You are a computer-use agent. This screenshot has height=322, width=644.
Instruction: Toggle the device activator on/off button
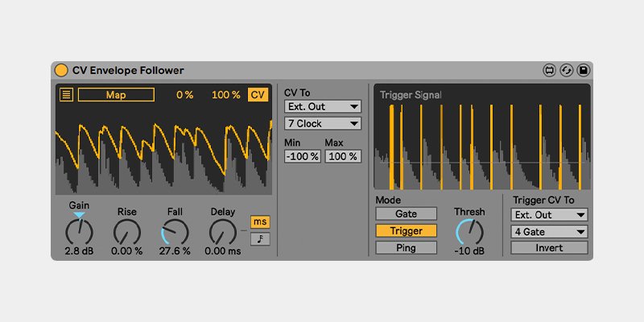[62, 70]
